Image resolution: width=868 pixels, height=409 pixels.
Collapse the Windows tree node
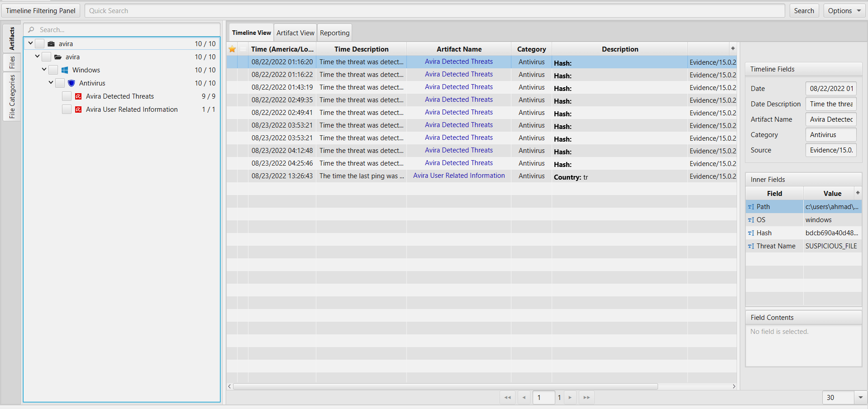coord(44,70)
